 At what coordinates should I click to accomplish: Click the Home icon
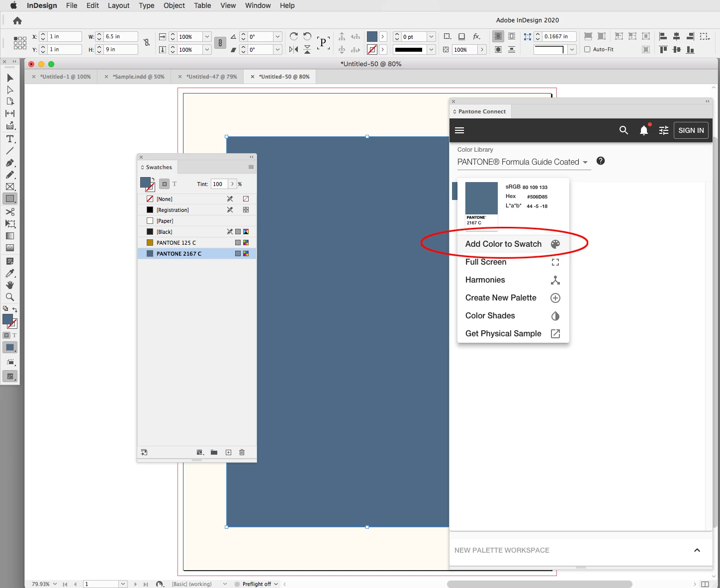click(17, 20)
